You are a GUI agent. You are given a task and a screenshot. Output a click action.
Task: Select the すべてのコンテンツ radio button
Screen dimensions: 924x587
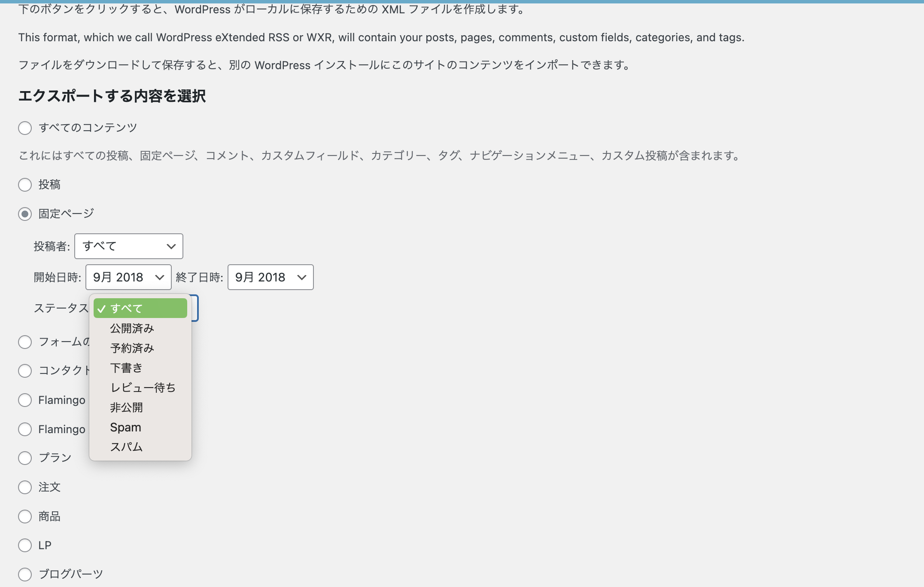(x=25, y=128)
